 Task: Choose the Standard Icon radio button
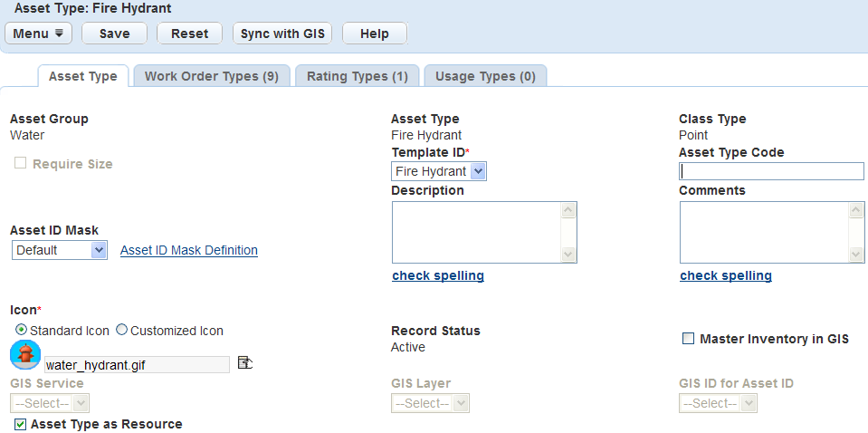point(22,331)
